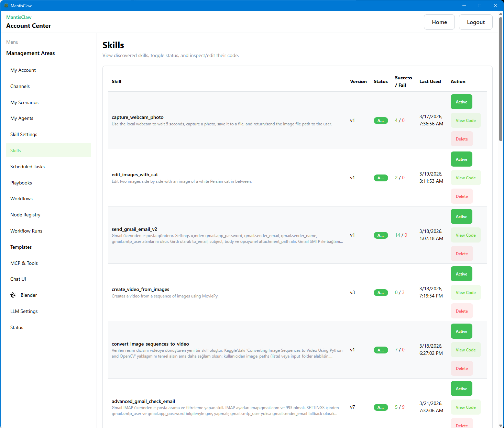Screen dimensions: 504x428
Task: Click the Blender icon in the sidebar
Action: 13,295
